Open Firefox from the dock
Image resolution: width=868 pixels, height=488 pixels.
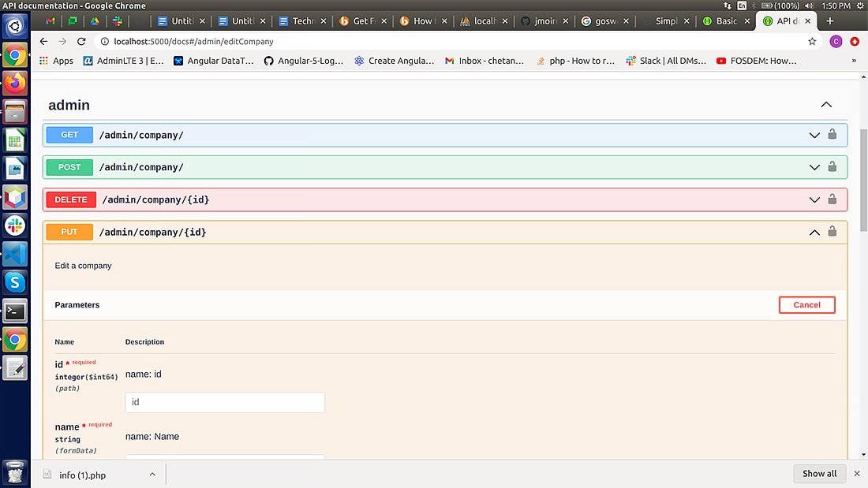(x=14, y=82)
